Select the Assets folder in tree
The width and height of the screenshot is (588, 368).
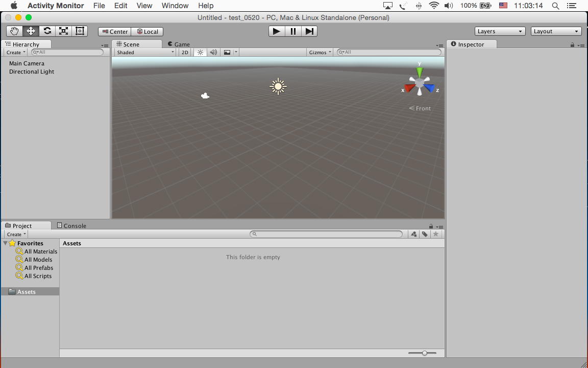30,292
